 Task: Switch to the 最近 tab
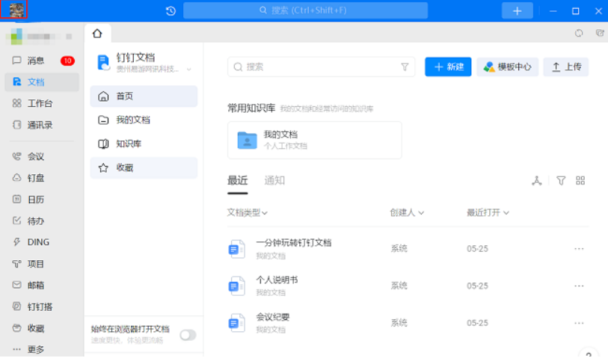click(x=237, y=180)
